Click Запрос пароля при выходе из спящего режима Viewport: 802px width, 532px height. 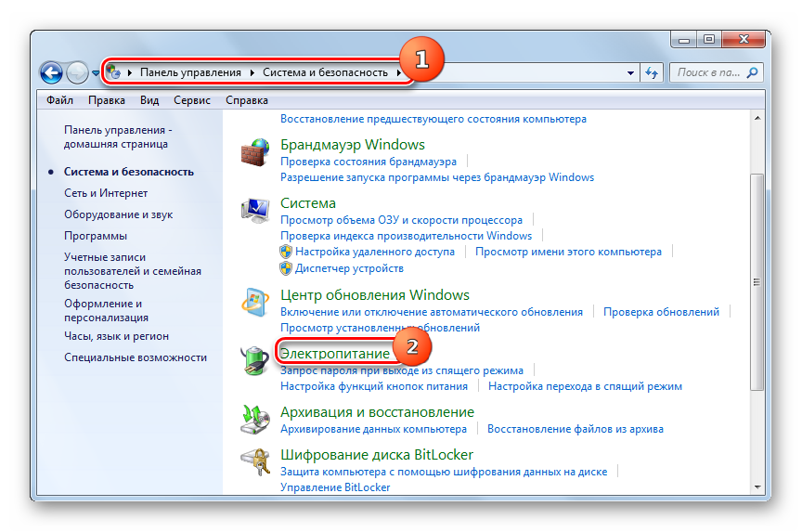click(x=402, y=370)
